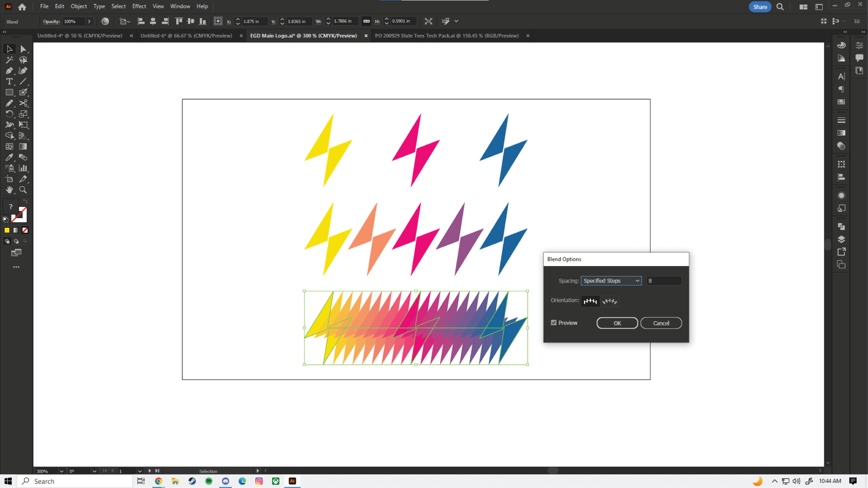The width and height of the screenshot is (868, 488).
Task: Set blend orientation to Align to Path
Action: tap(609, 301)
